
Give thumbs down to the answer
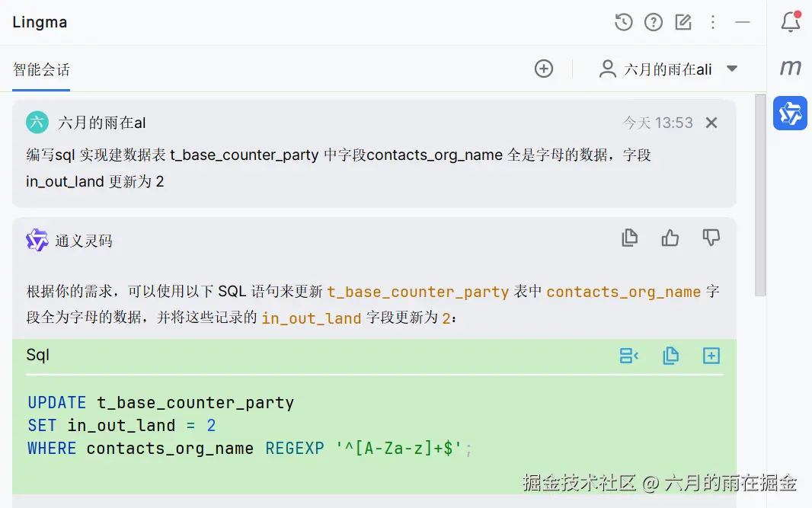(711, 238)
